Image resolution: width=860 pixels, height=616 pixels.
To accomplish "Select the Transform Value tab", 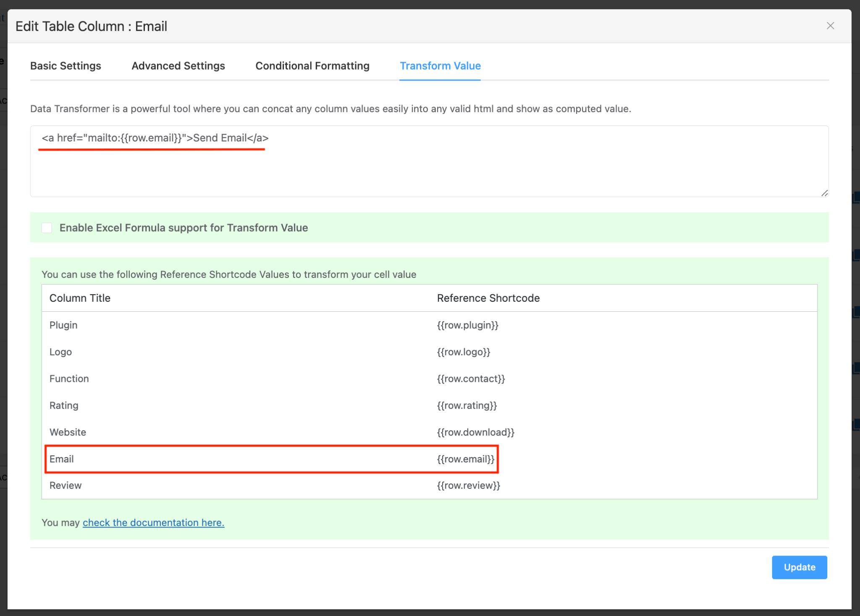I will [440, 66].
